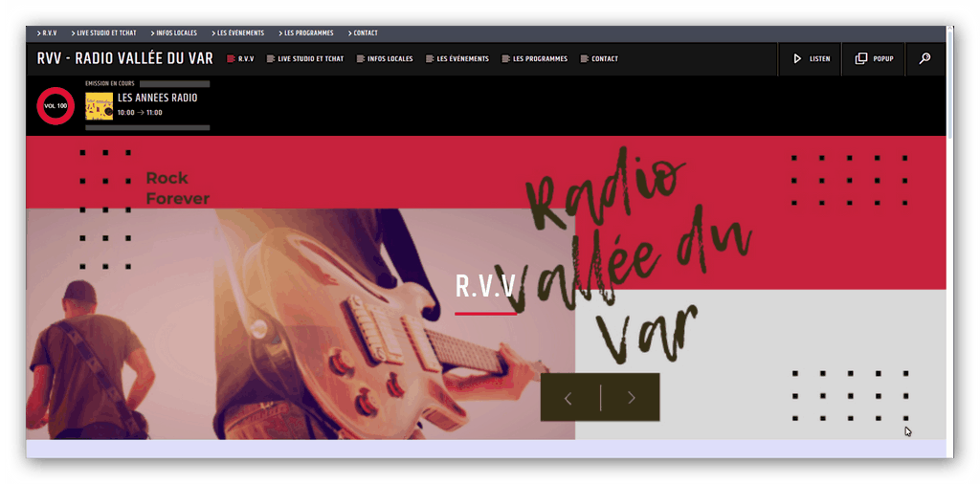Click the 10:00 → 11:00 schedule time text
This screenshot has height=484, width=980.
point(140,113)
